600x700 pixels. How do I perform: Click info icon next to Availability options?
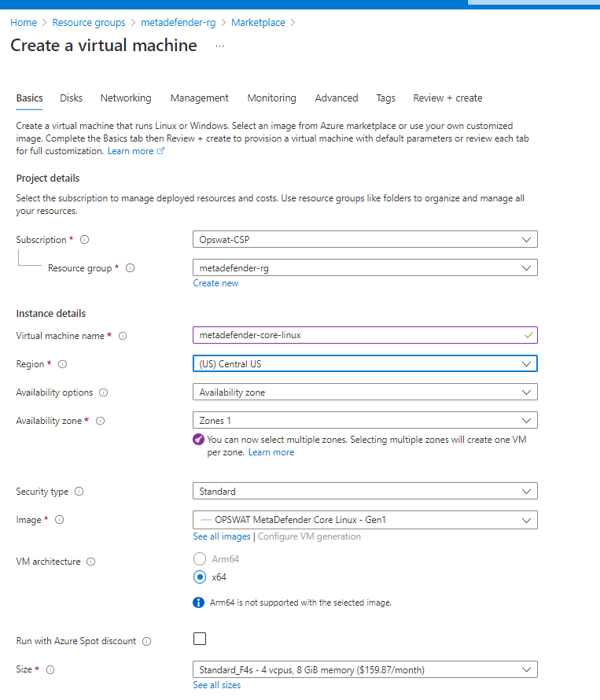[x=103, y=392]
